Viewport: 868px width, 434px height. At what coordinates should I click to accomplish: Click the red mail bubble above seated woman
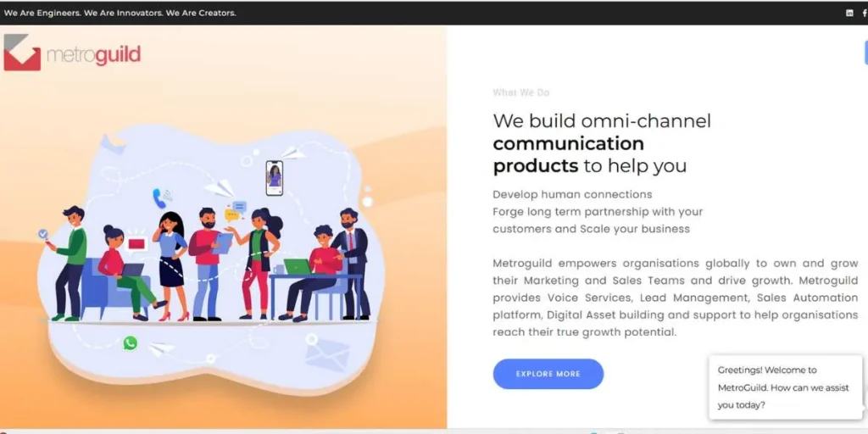136,243
